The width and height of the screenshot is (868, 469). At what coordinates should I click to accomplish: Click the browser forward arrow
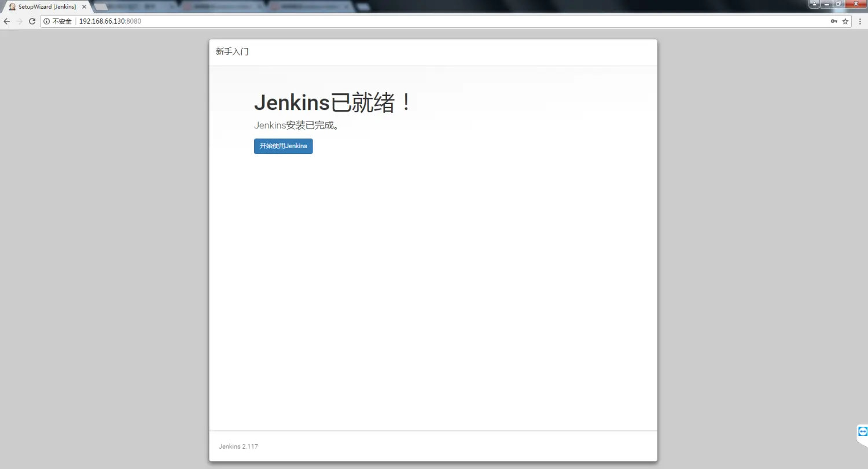pos(19,21)
